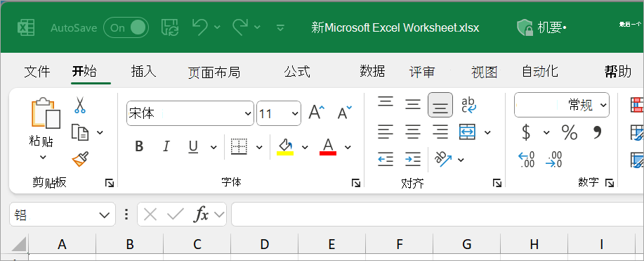Click the Cut scissors icon
Screen dimensions: 644x261
(79, 105)
